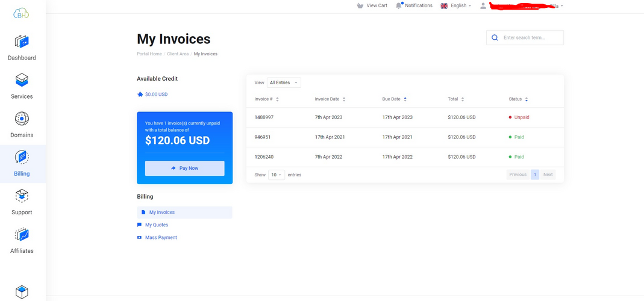Click the Pay Now button

click(185, 169)
